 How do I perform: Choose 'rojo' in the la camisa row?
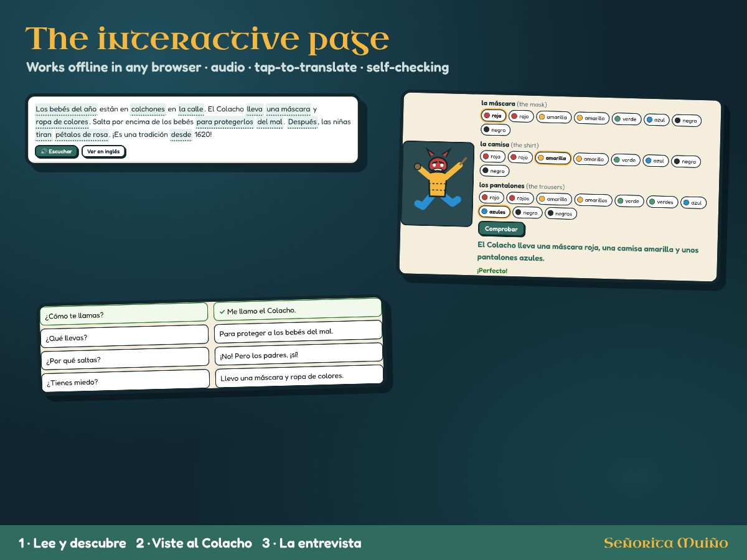point(520,157)
